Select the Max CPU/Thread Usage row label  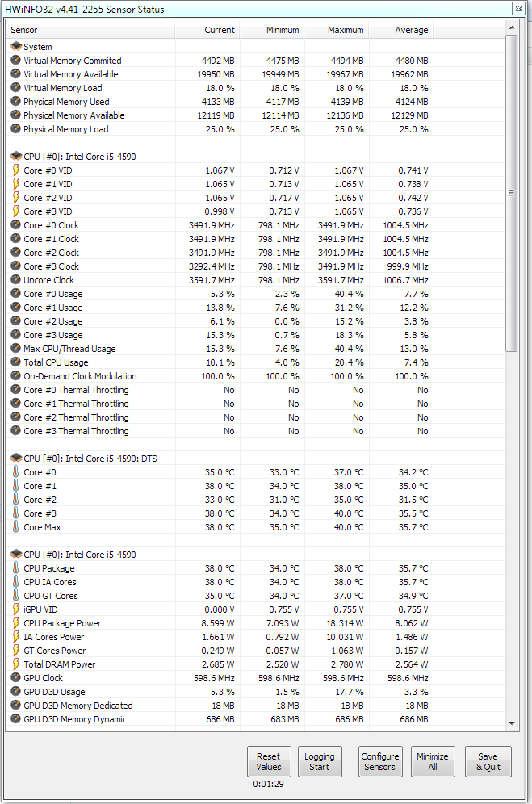[69, 349]
